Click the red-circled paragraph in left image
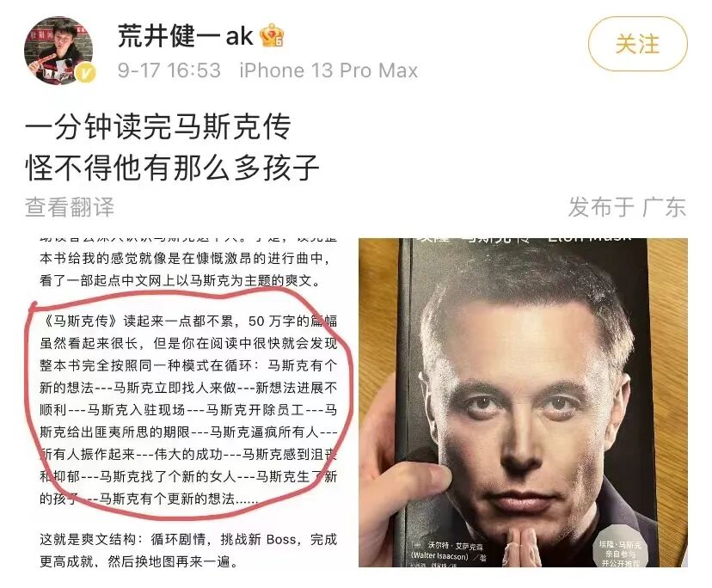 (x=188, y=409)
